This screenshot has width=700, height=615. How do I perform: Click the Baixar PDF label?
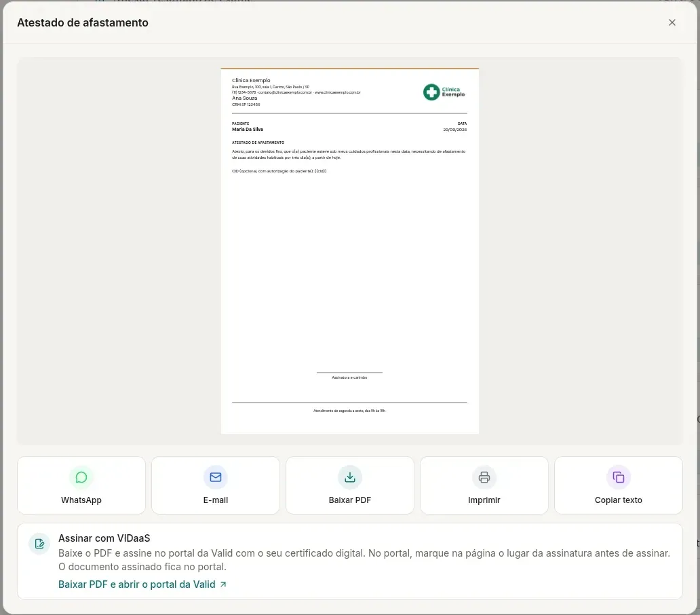[350, 500]
